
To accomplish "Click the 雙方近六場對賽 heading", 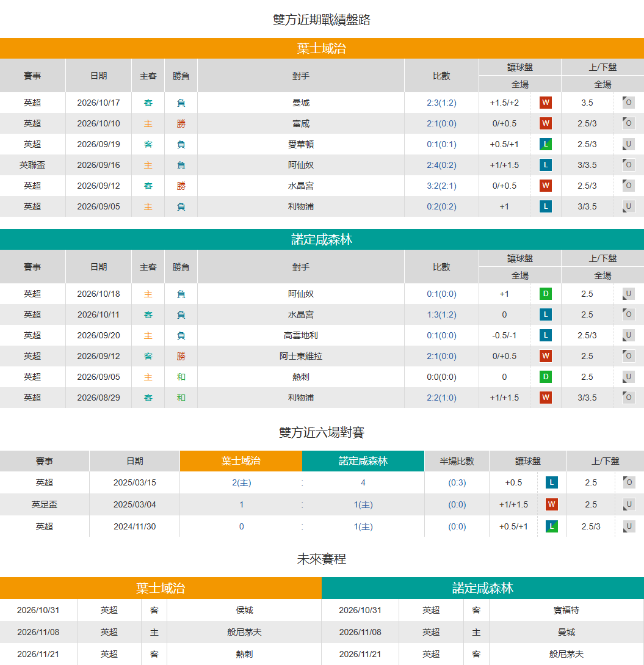I will point(322,432).
